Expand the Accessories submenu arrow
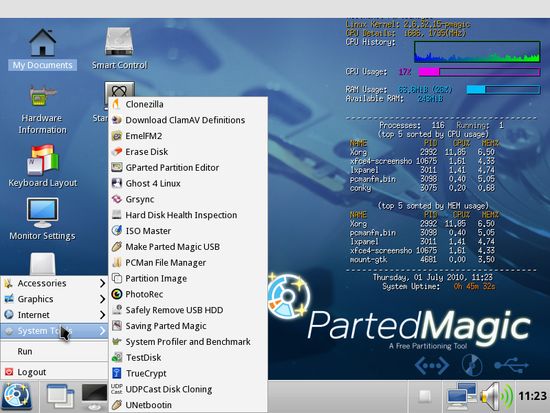 tap(102, 283)
